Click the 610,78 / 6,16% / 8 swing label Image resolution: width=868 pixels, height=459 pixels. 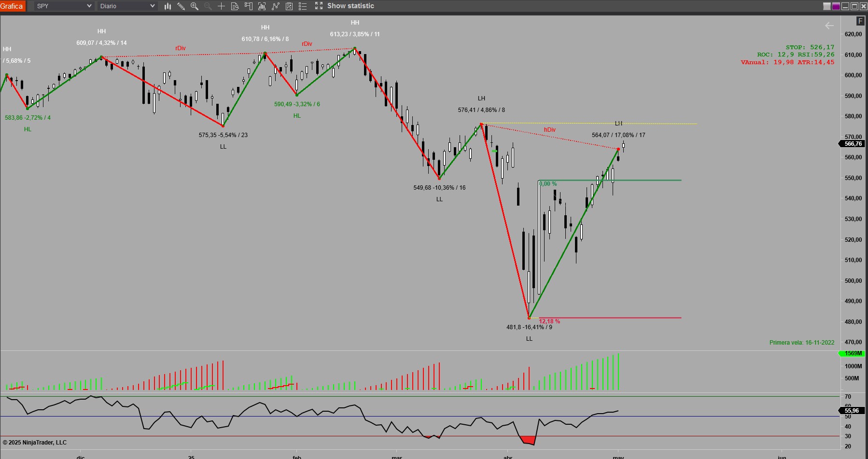[265, 39]
